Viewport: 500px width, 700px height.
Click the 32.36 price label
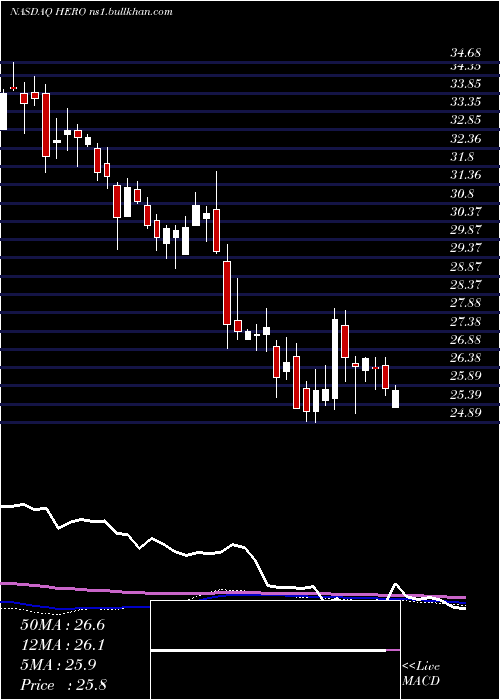tap(465, 139)
